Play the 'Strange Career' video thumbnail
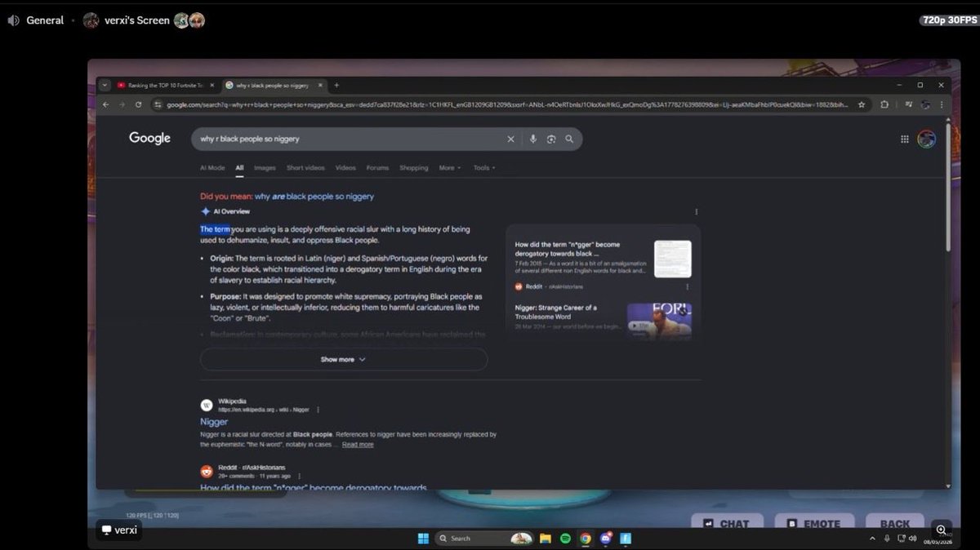 (659, 322)
